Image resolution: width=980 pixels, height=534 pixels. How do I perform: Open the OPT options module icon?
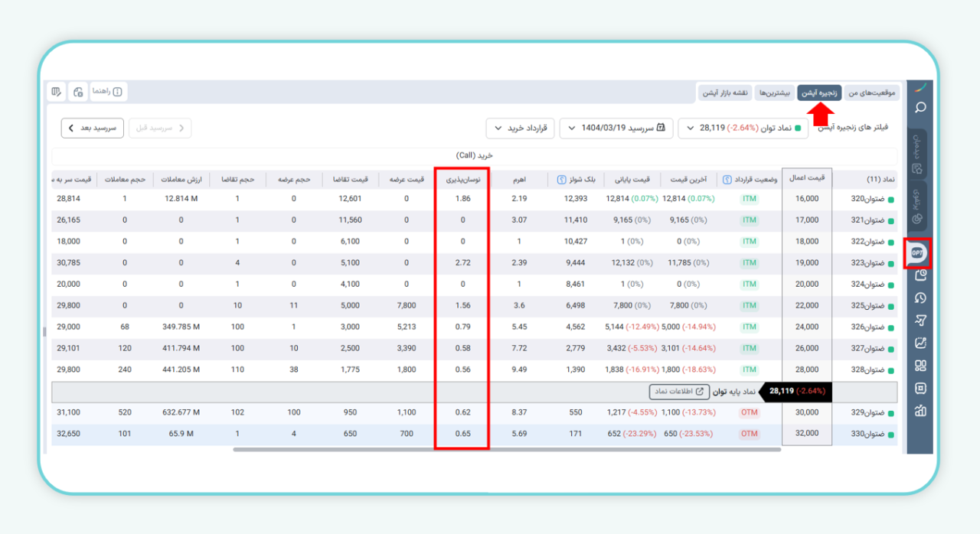tap(919, 252)
